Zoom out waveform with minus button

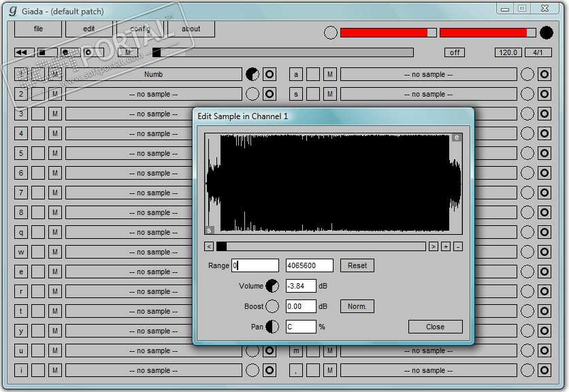click(x=458, y=247)
